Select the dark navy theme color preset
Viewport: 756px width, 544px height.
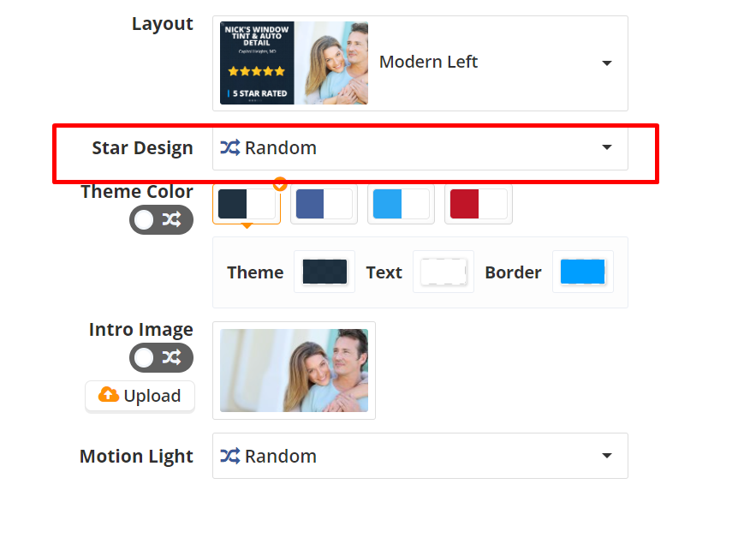(x=247, y=205)
